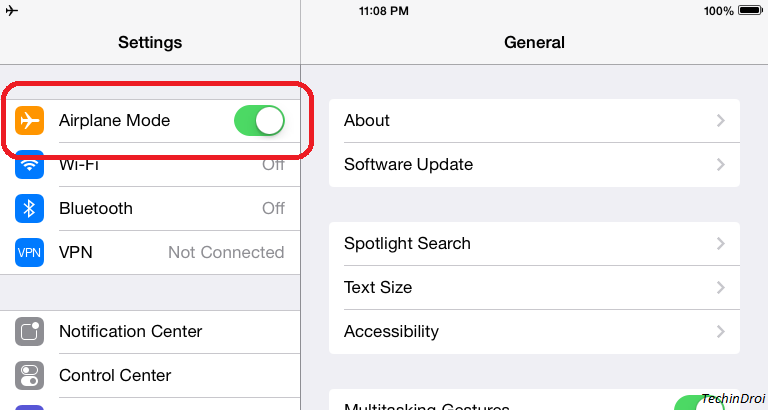
Task: Open the Control Center label
Action: pos(115,375)
